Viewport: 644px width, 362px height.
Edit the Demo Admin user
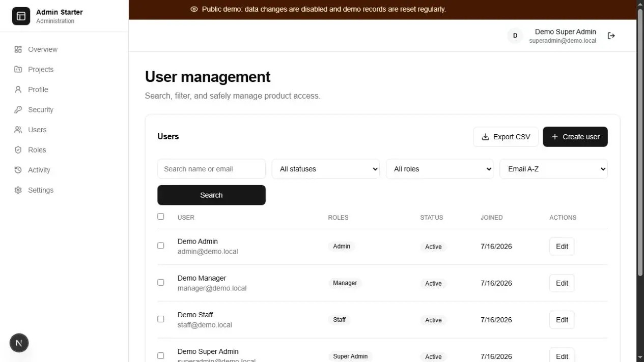(x=562, y=247)
